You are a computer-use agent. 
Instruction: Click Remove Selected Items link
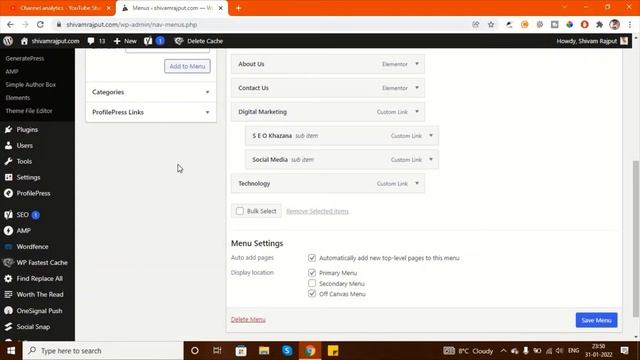pyautogui.click(x=317, y=211)
